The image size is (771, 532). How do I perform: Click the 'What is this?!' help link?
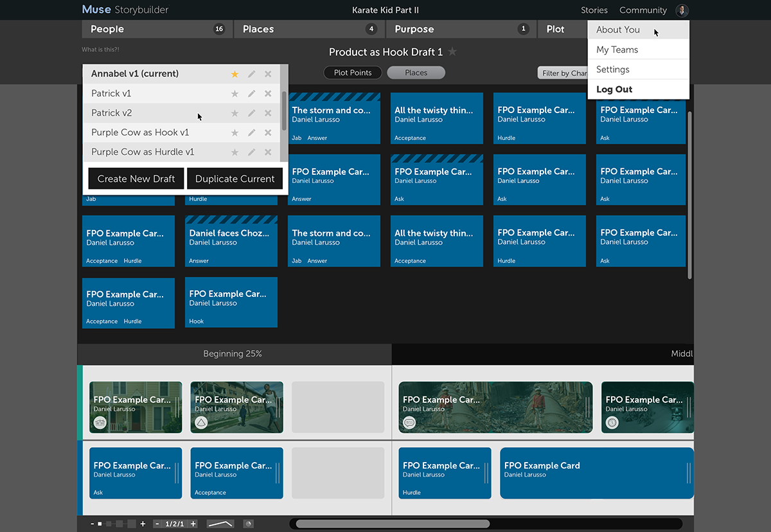coord(100,49)
